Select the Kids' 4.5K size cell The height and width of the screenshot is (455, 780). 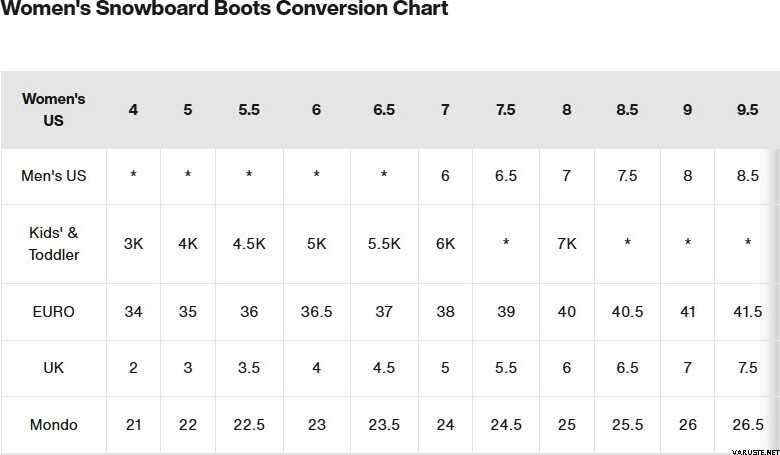(249, 243)
